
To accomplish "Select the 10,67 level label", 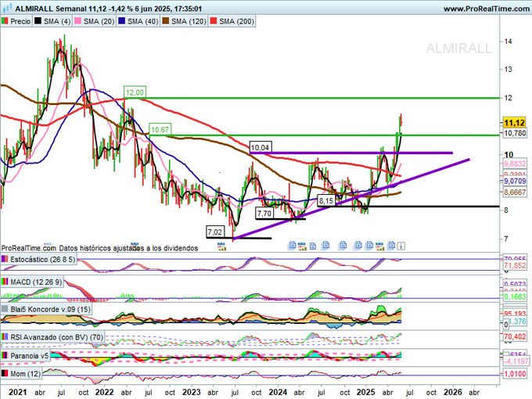I will (x=160, y=130).
